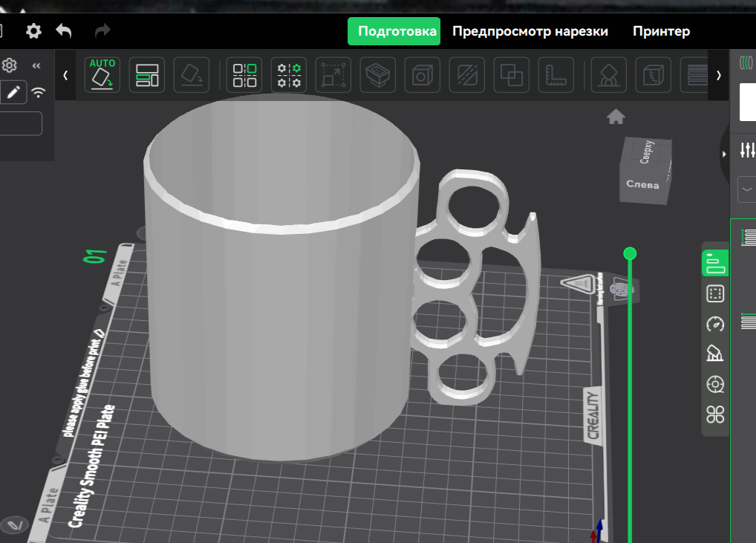Image resolution: width=756 pixels, height=543 pixels.
Task: Select the lay-on-face tilted plate tool
Action: pyautogui.click(x=192, y=75)
